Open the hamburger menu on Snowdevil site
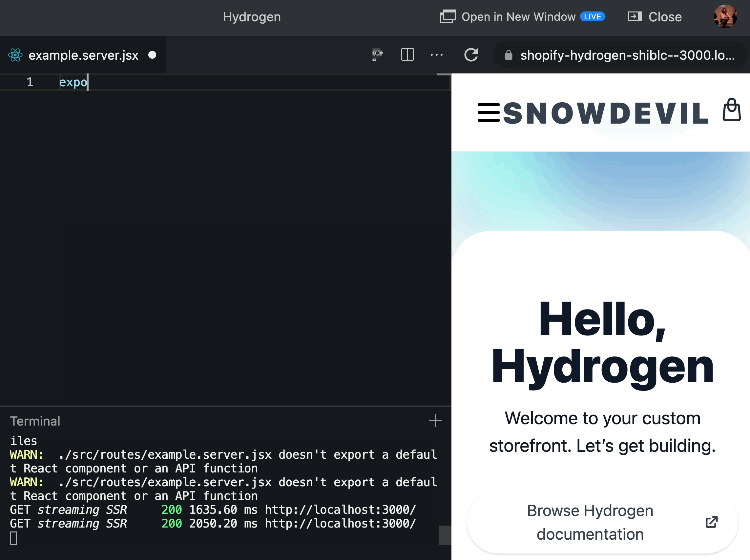750x560 pixels. [x=489, y=112]
